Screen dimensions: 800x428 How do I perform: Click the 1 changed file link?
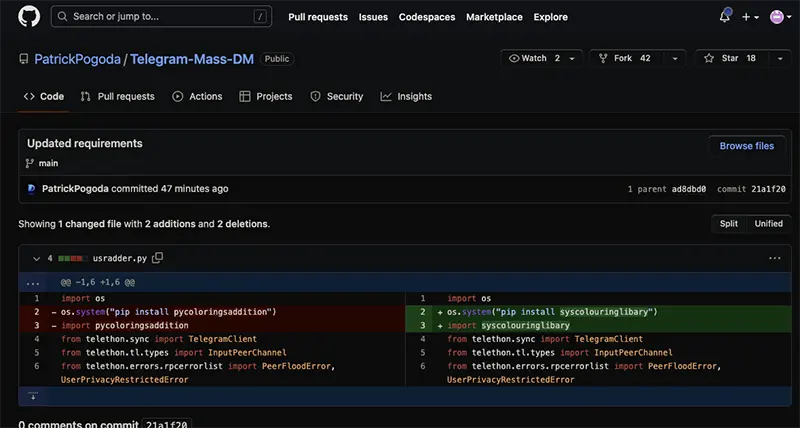tap(90, 224)
